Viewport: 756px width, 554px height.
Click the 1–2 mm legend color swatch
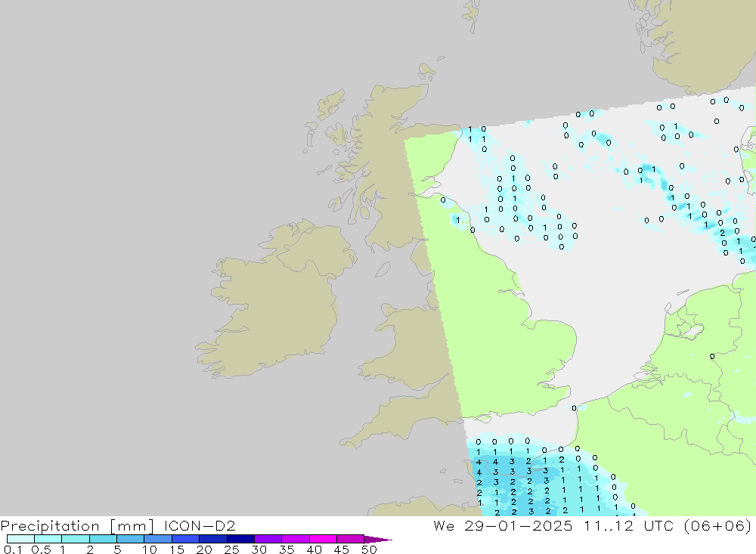76,539
